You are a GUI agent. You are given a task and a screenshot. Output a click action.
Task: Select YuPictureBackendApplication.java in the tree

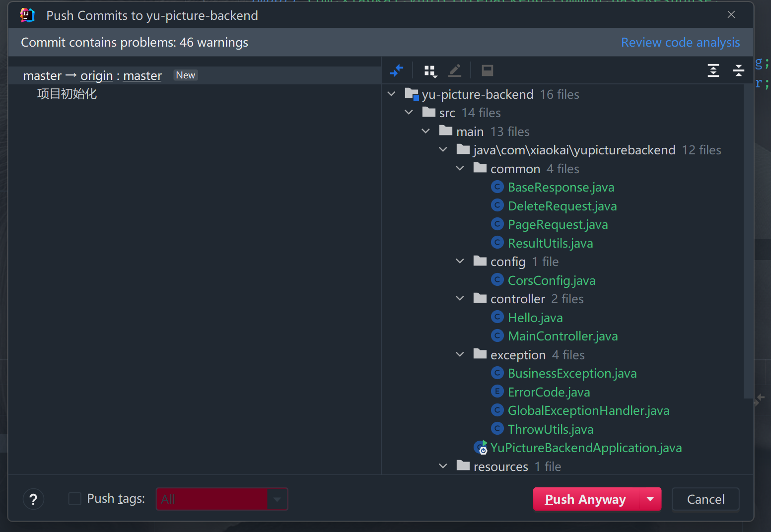pos(585,448)
